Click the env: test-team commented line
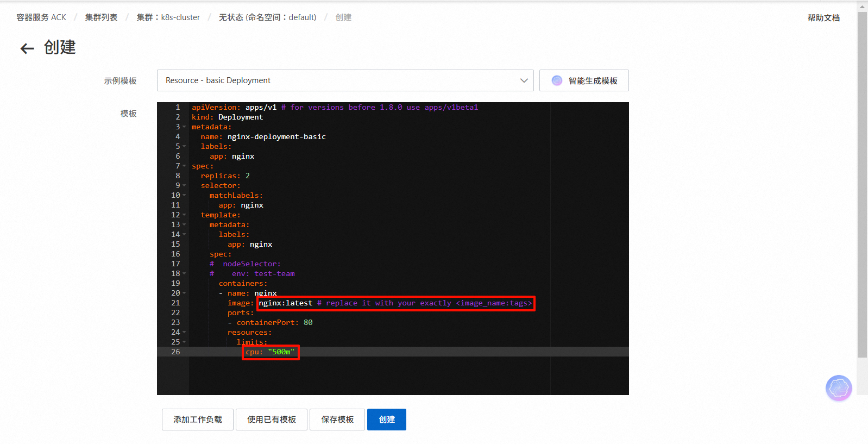Viewport: 868px width, 444px height. [x=253, y=274]
